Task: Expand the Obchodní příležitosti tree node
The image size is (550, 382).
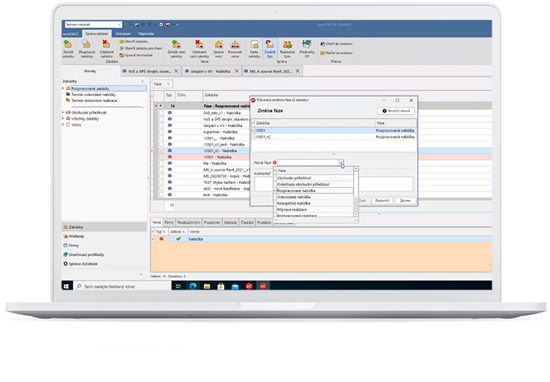Action: click(x=63, y=112)
